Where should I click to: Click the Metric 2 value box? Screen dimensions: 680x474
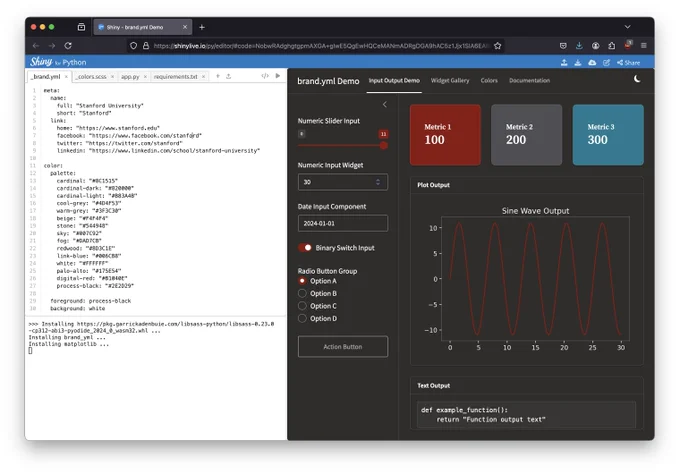coord(526,135)
